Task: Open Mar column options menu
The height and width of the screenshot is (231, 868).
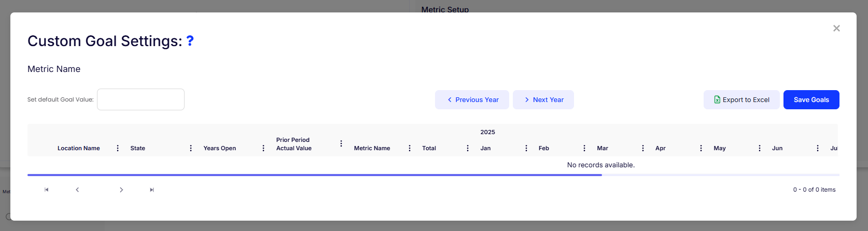Action: [x=643, y=148]
